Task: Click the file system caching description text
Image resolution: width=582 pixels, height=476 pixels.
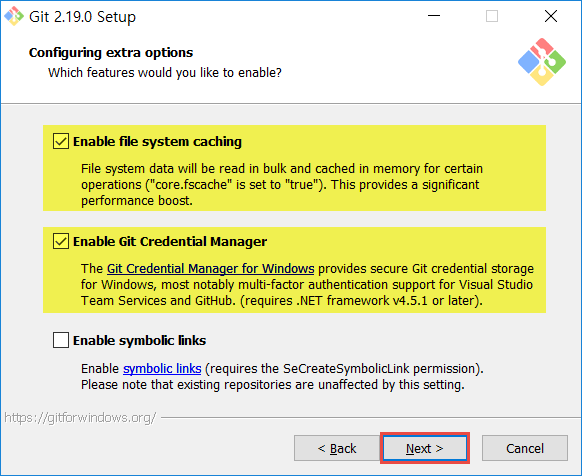Action: [282, 185]
